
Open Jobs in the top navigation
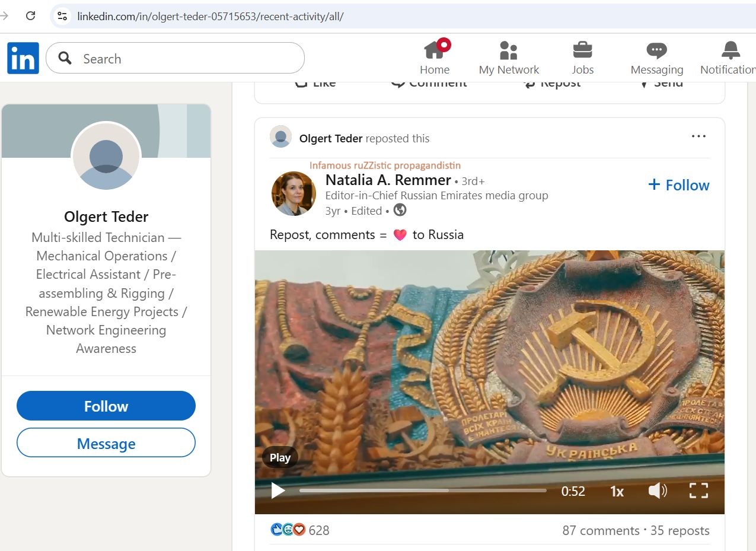(x=582, y=58)
